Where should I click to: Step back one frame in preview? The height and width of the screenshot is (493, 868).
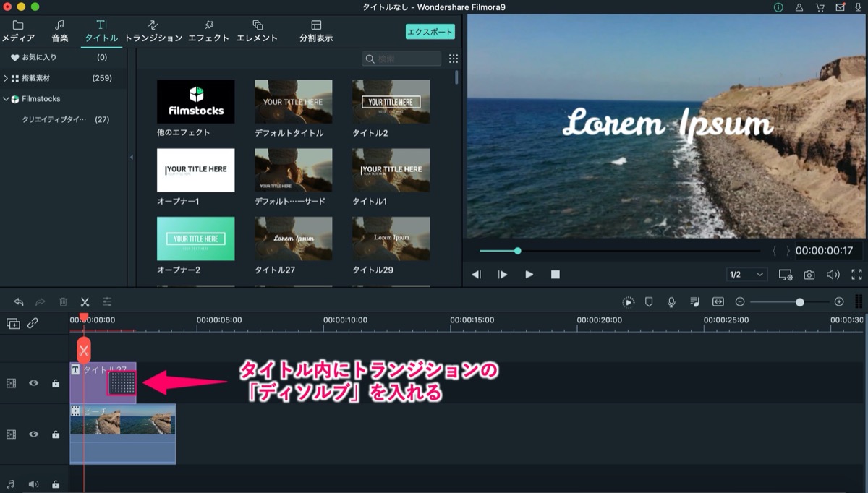tap(476, 275)
